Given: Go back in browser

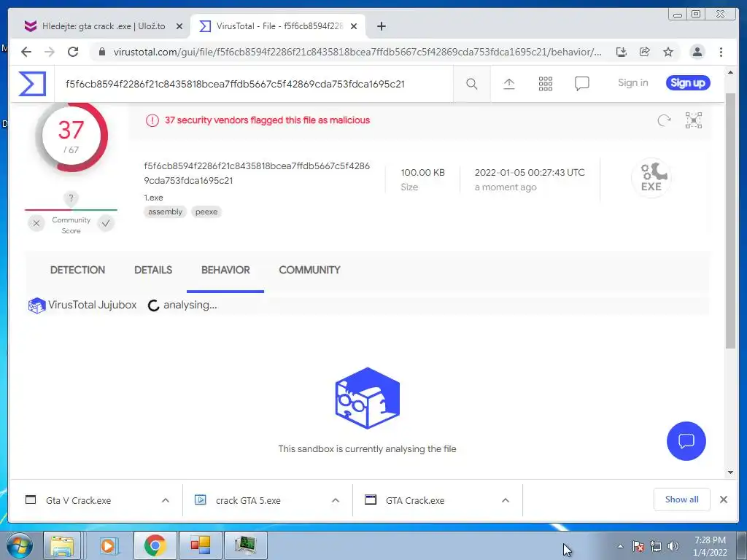Looking at the screenshot, I should pos(26,52).
